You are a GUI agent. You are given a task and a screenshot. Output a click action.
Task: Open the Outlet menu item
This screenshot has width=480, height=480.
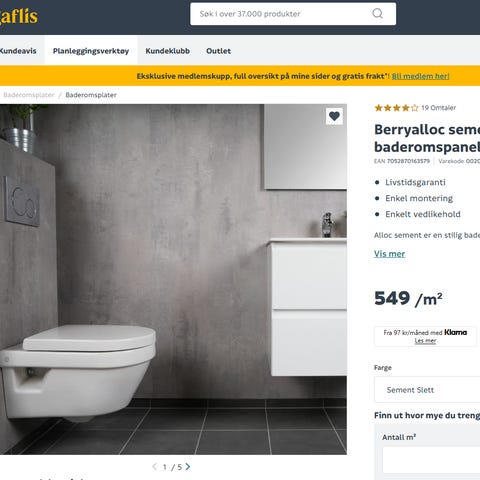(x=218, y=51)
